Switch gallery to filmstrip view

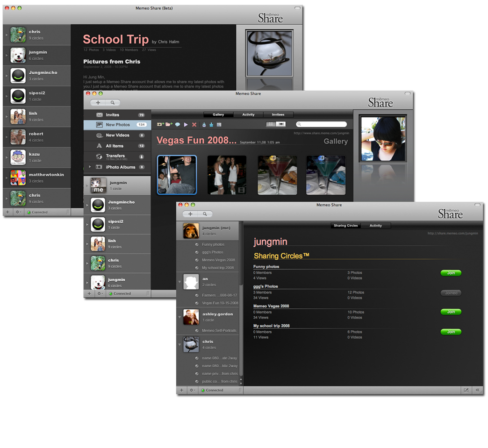[281, 124]
